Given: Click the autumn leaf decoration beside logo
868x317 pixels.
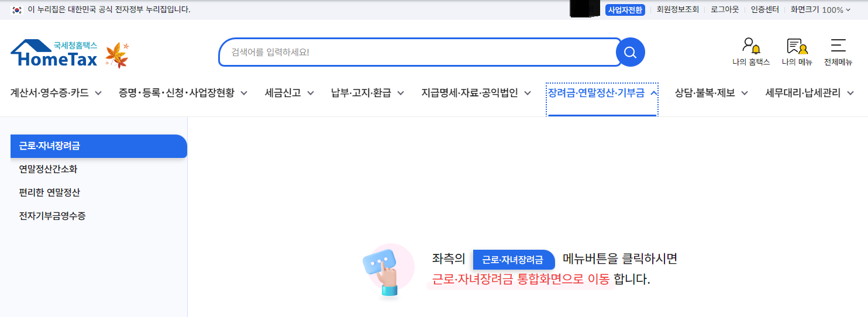Looking at the screenshot, I should coord(117,55).
